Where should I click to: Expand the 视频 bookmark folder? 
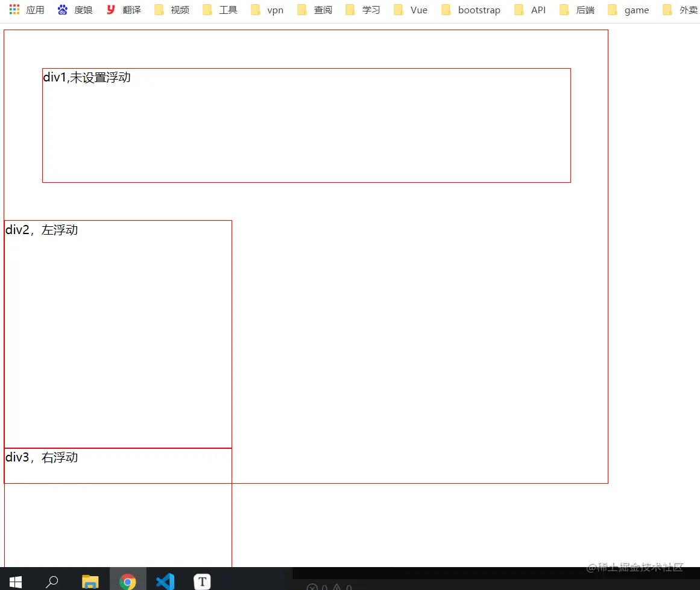[x=171, y=10]
